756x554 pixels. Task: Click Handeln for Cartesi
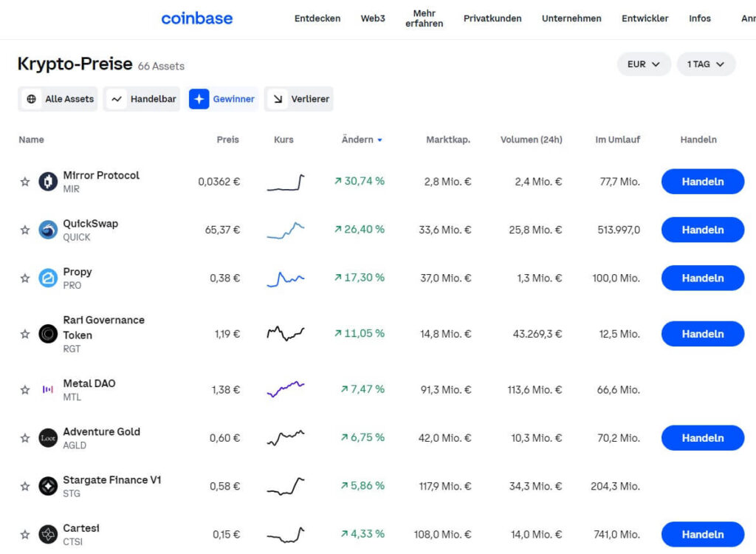[703, 535]
